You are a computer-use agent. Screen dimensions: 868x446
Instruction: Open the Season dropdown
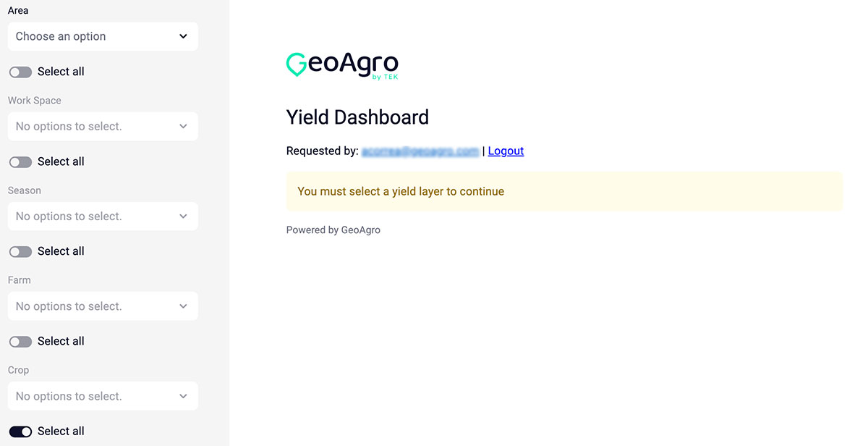pyautogui.click(x=103, y=216)
